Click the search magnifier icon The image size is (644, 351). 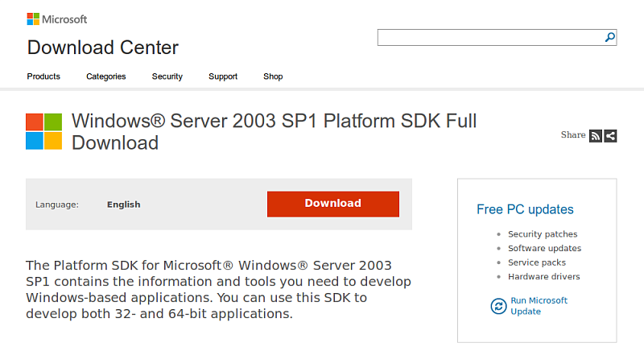tap(610, 37)
